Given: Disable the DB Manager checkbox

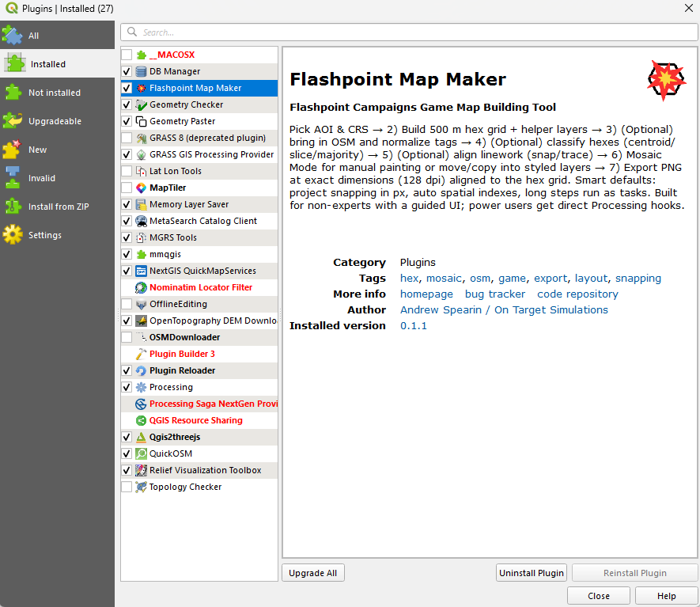Looking at the screenshot, I should pyautogui.click(x=127, y=71).
